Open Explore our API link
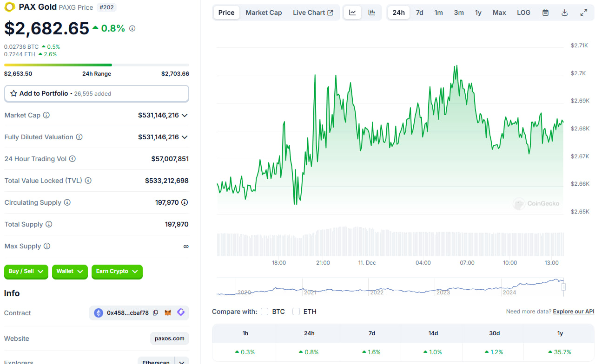Image resolution: width=595 pixels, height=364 pixels. coord(574,312)
